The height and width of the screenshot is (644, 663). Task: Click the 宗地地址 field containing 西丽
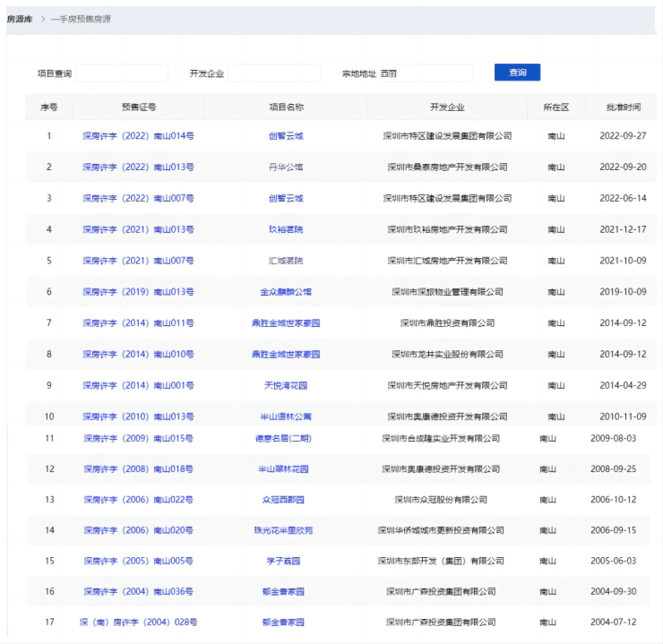pyautogui.click(x=425, y=73)
